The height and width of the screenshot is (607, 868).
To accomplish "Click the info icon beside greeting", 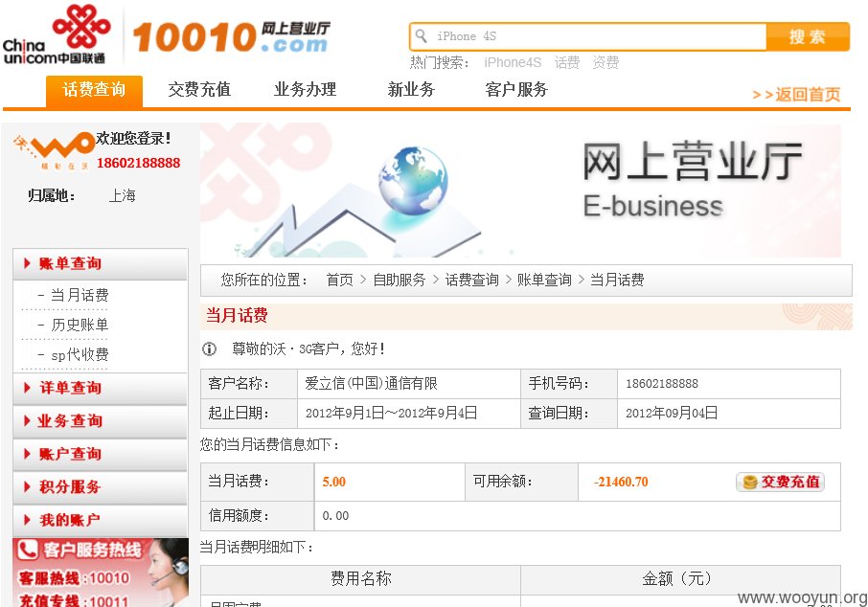I will [209, 348].
